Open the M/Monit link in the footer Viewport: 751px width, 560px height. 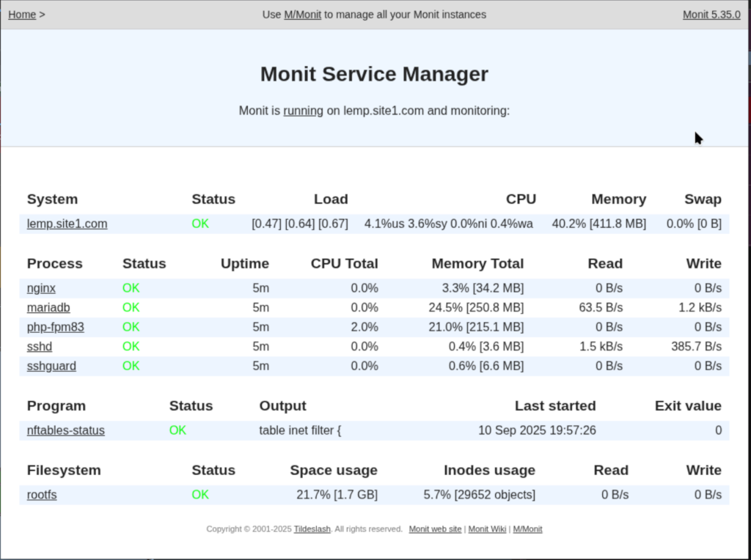[527, 529]
